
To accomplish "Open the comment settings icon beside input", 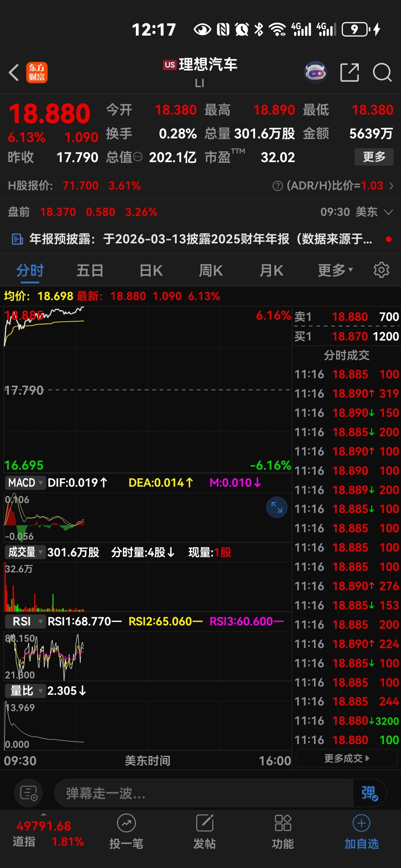I will tap(28, 793).
